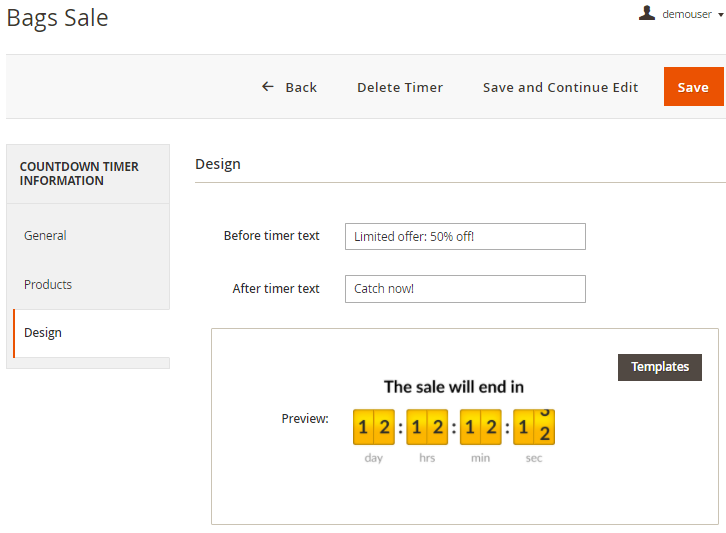This screenshot has height=533, width=726.
Task: Focus the Before timer text field
Action: [465, 237]
